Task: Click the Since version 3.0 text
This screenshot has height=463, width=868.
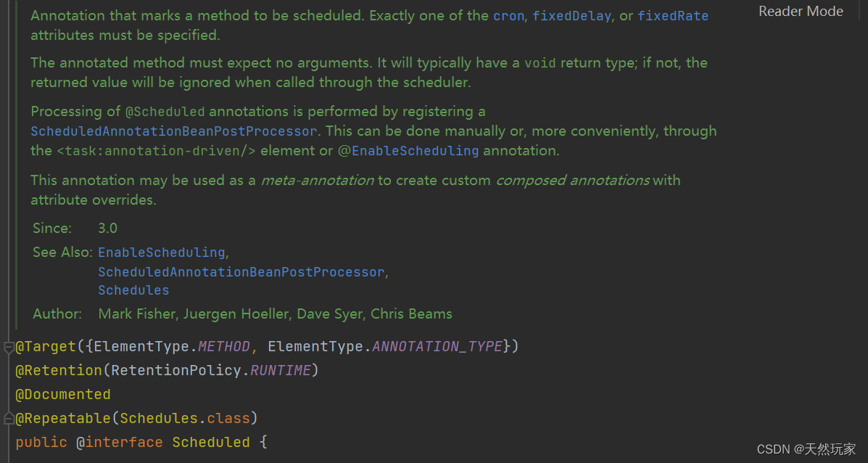Action: [107, 227]
